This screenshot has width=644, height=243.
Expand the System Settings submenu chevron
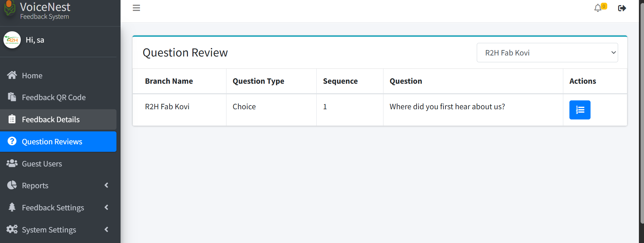click(106, 229)
